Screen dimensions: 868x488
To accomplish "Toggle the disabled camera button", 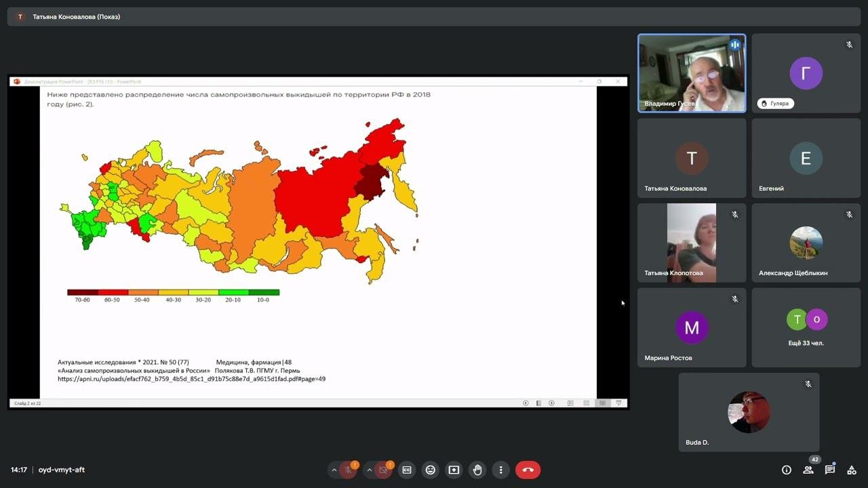I will coord(384,470).
